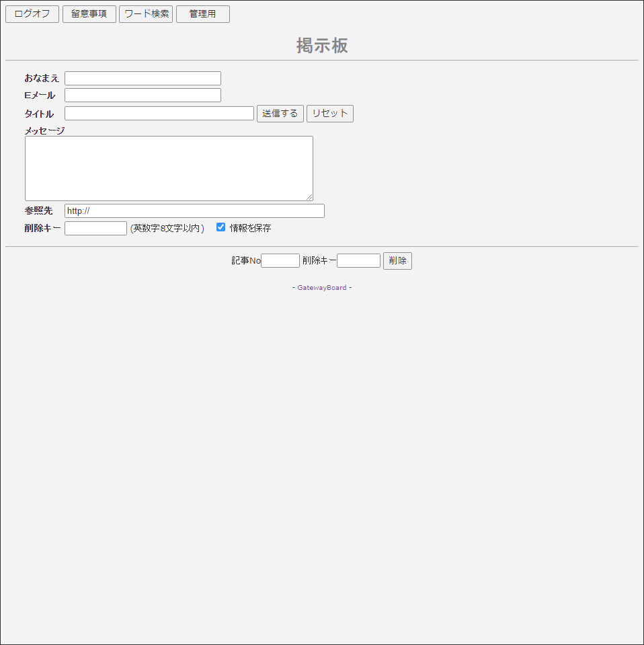The image size is (644, 645).
Task: Click the リセット button
Action: pos(329,114)
